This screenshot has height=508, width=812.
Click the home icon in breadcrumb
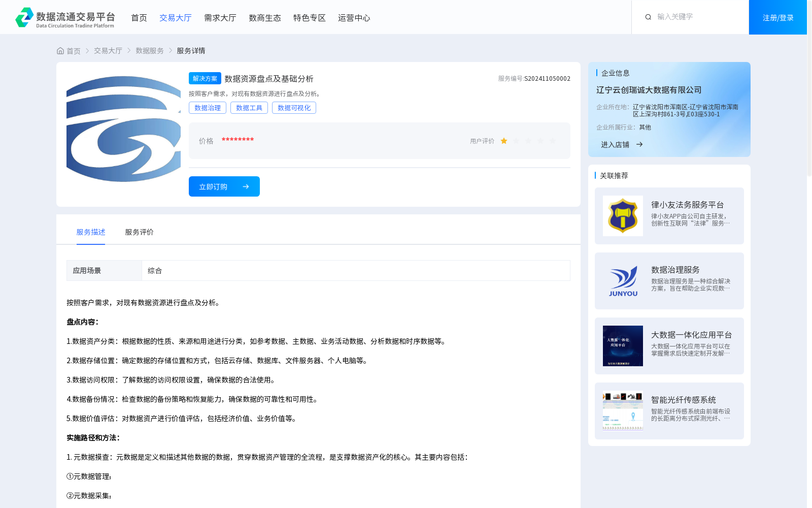coord(60,51)
